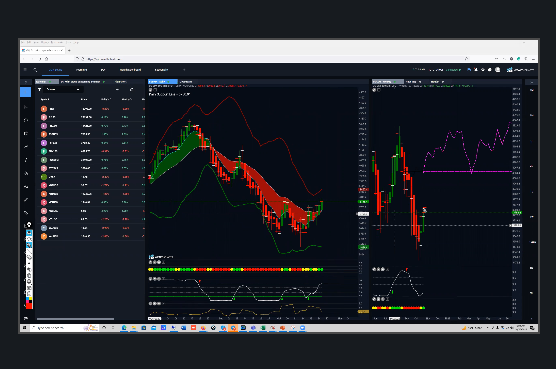Screen dimensions: 556x369
Task: Add a new workspace with the header plus icon
Action: pyautogui.click(x=184, y=70)
